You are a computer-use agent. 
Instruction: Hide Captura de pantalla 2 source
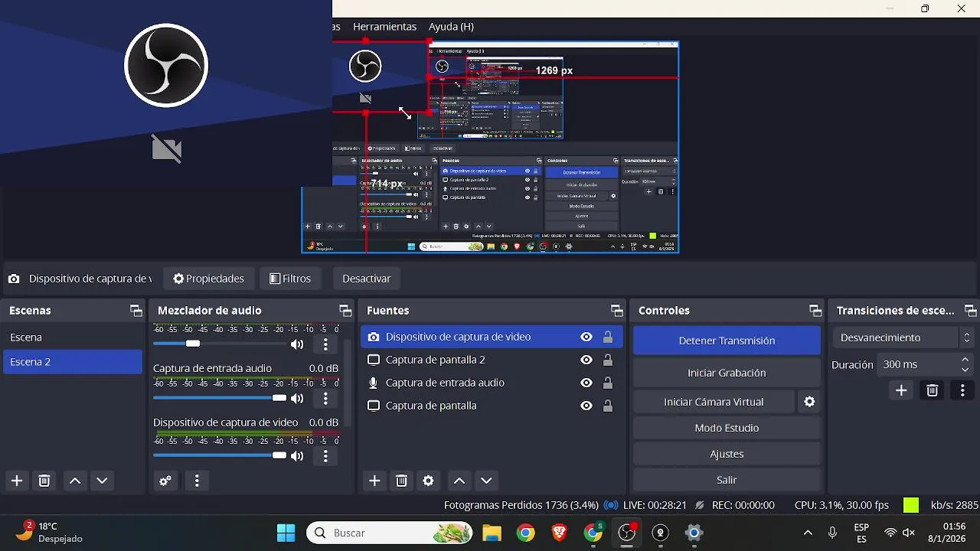[586, 360]
